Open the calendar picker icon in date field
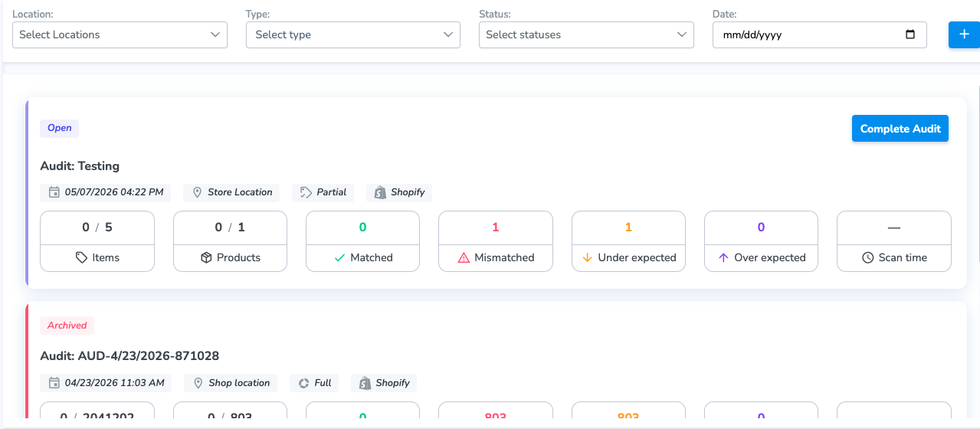The height and width of the screenshot is (429, 980). tap(910, 34)
